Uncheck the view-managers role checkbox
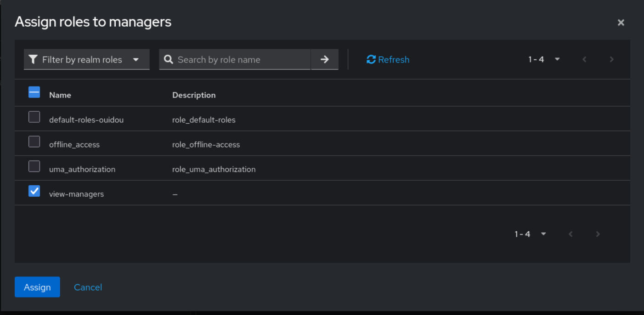644x315 pixels. tap(34, 191)
